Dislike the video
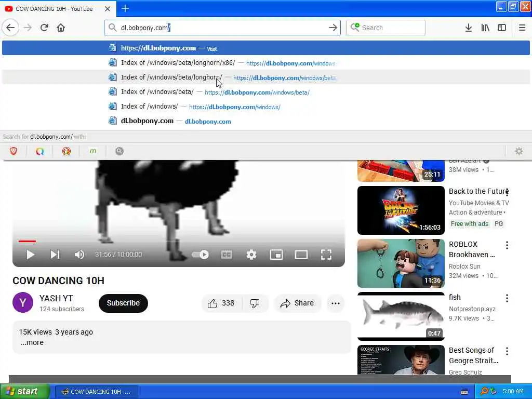The height and width of the screenshot is (399, 532). (x=255, y=303)
